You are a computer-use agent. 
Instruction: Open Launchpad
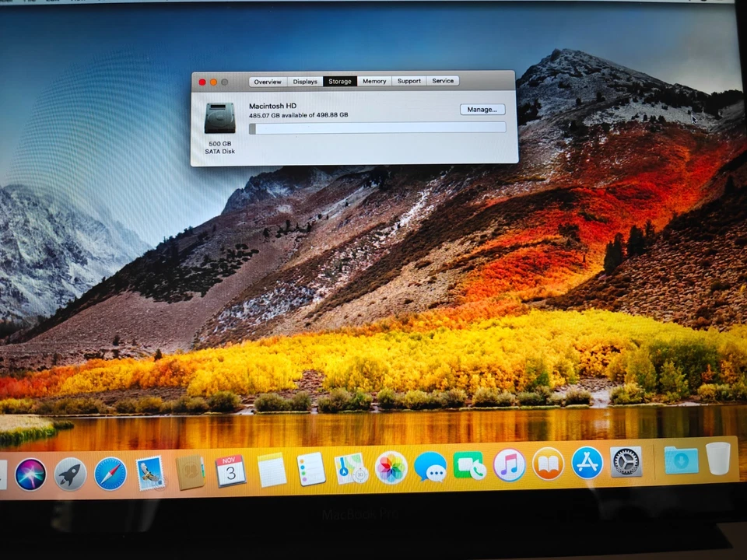pyautogui.click(x=70, y=472)
